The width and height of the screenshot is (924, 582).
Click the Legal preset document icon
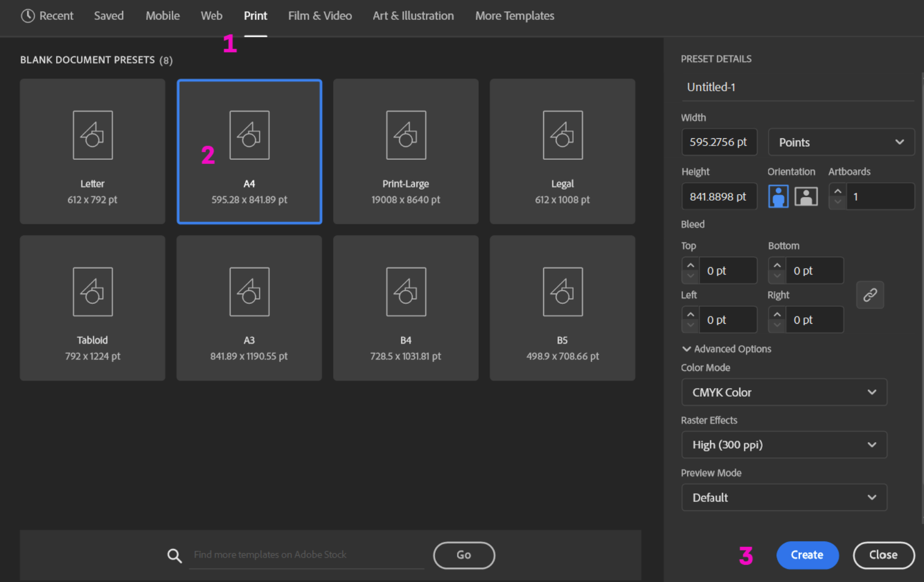point(562,135)
